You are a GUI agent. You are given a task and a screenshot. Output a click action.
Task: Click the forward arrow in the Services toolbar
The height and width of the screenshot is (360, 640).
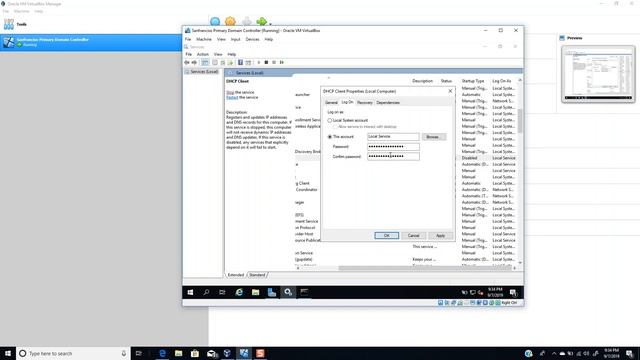pyautogui.click(x=194, y=62)
